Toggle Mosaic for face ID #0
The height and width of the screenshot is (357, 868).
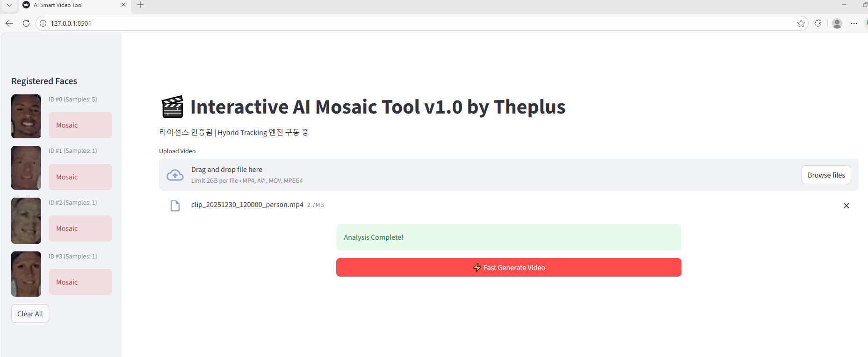point(80,125)
